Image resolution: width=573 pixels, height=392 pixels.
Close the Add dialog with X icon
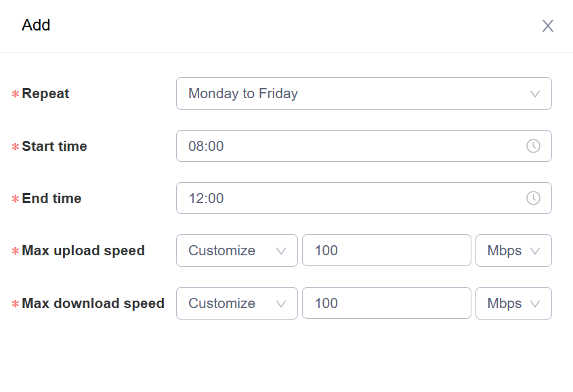[548, 26]
